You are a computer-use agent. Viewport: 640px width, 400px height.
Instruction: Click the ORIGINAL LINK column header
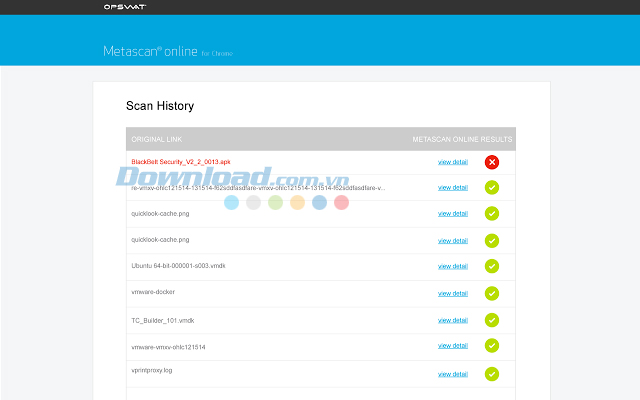(157, 139)
